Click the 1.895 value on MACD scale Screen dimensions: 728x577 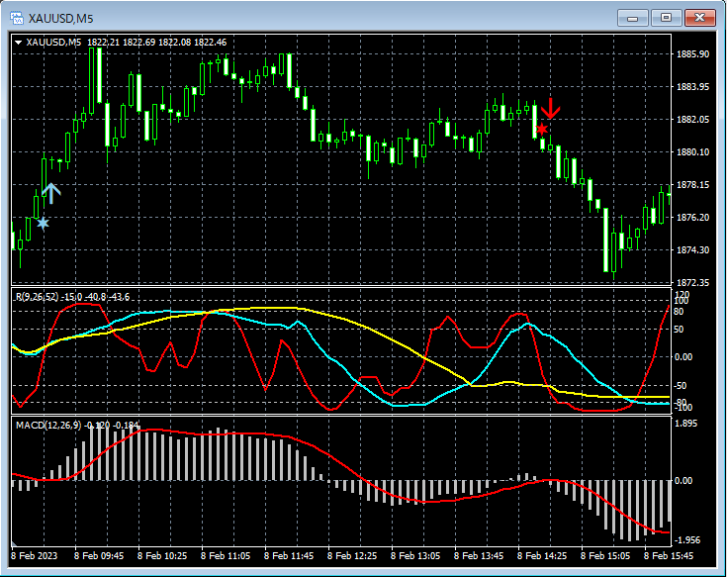coord(686,424)
